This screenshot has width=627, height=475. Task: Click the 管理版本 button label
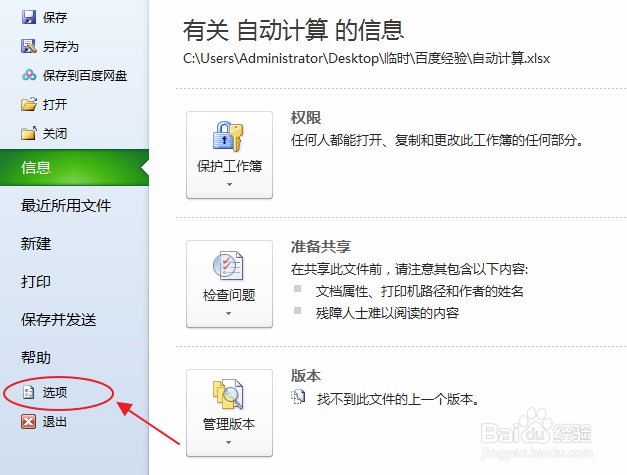[x=229, y=424]
